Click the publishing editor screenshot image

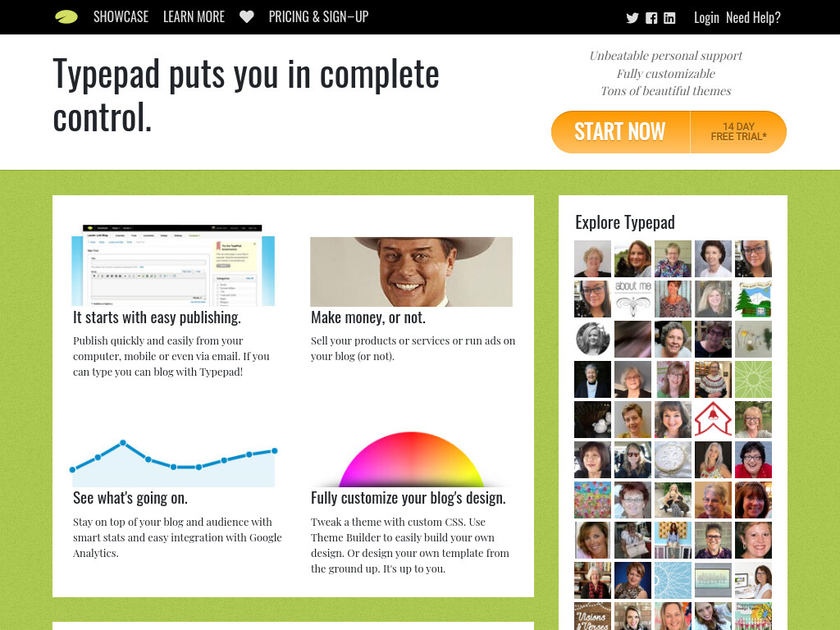click(173, 265)
